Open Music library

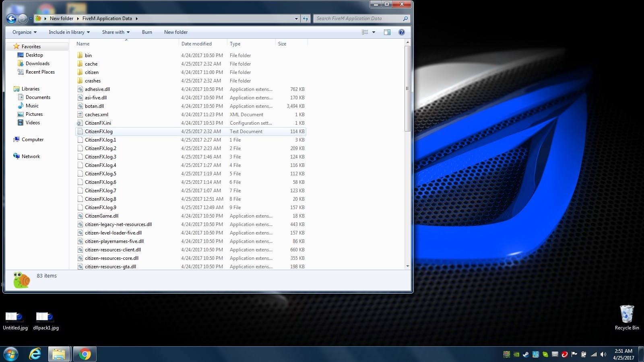pyautogui.click(x=32, y=106)
